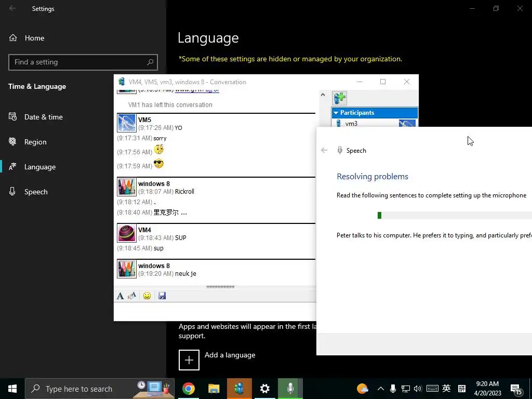Open the volume speaker tray icon
532x399 pixels.
418,389
